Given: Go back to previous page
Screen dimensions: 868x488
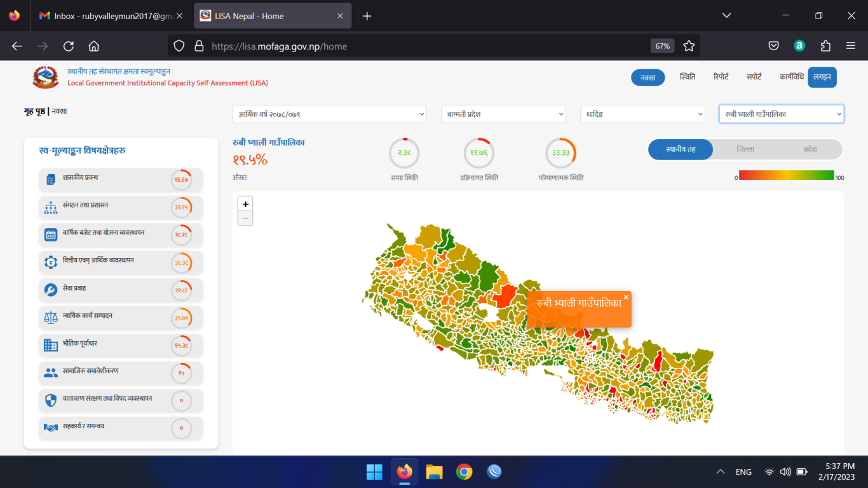Looking at the screenshot, I should (x=17, y=46).
